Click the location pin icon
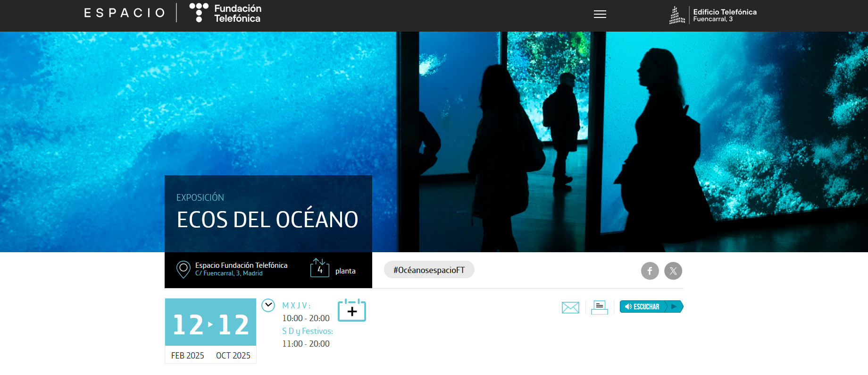The height and width of the screenshot is (375, 868). click(183, 269)
